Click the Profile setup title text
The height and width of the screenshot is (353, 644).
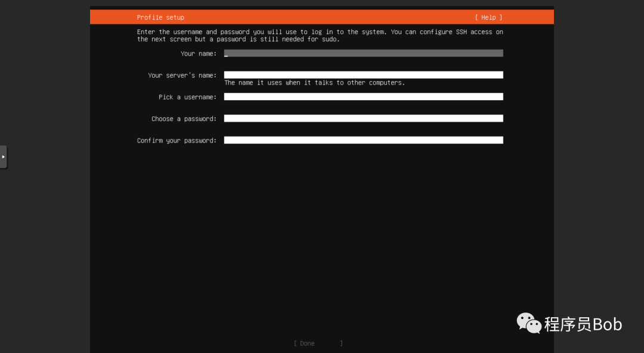click(x=160, y=17)
